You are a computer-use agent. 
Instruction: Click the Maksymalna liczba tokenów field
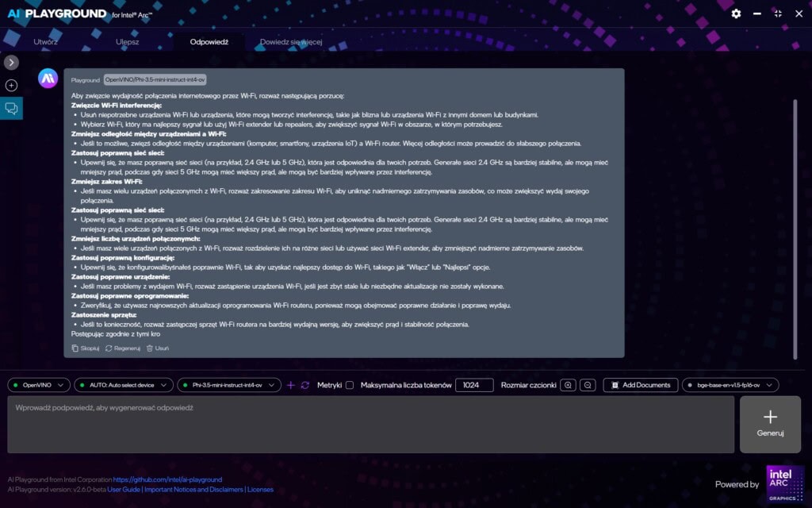474,385
